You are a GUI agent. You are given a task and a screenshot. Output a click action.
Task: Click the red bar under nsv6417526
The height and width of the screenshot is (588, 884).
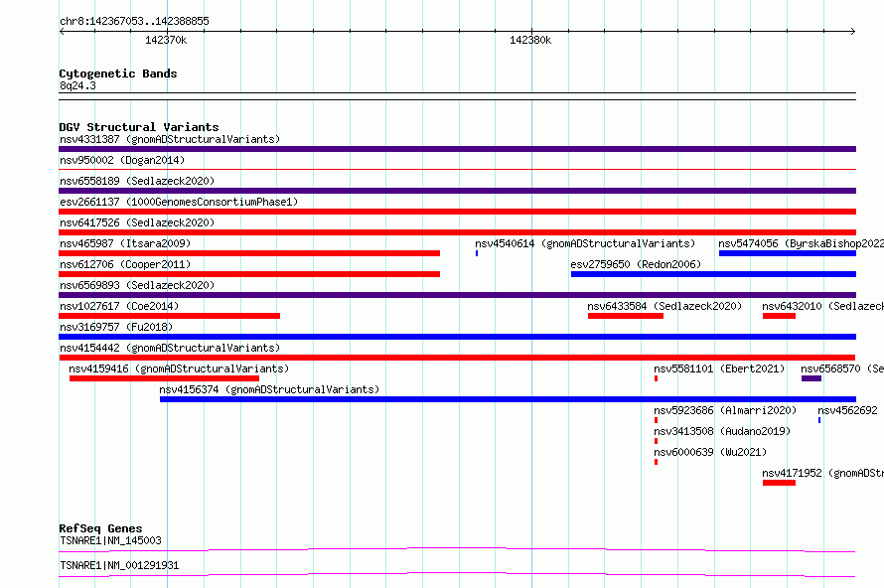tap(457, 232)
